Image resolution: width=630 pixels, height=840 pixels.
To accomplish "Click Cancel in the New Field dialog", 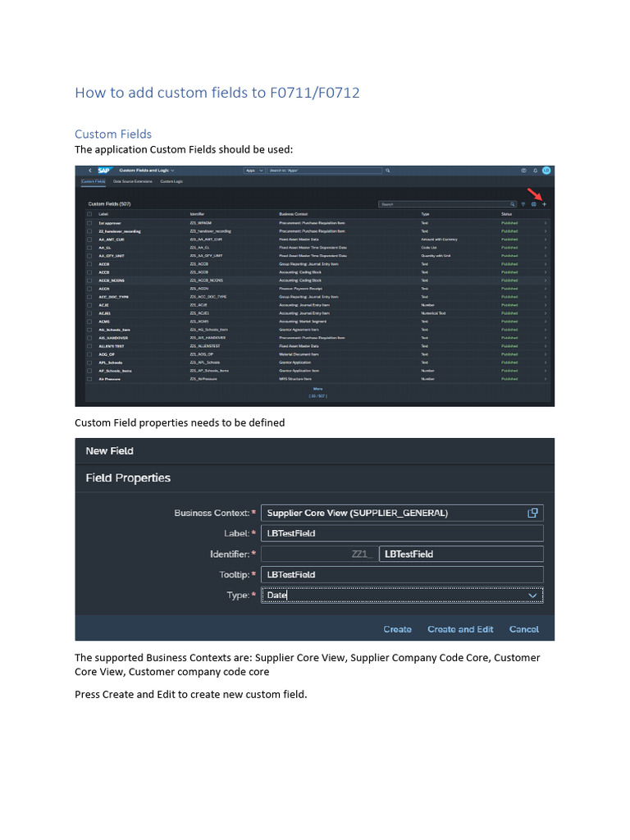I will coord(524,629).
